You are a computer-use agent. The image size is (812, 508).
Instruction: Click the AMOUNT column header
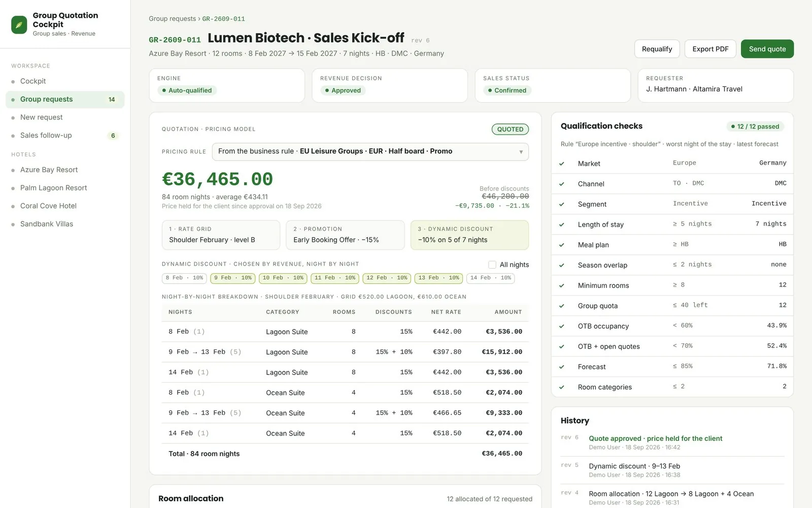coord(508,312)
